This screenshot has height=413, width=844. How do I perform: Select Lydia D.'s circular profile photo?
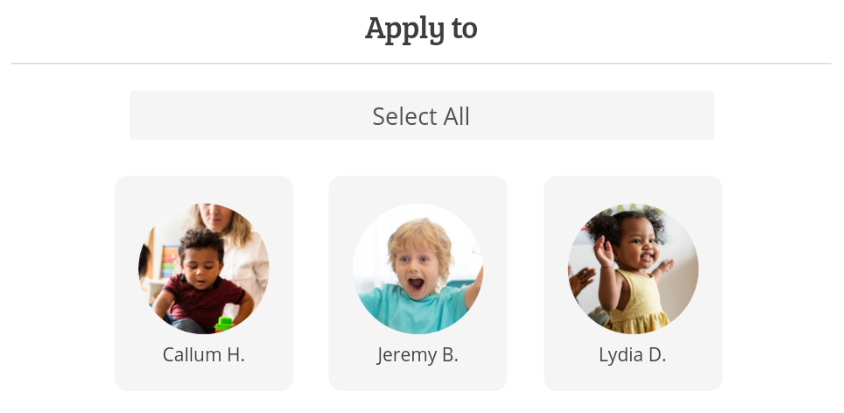tap(632, 268)
